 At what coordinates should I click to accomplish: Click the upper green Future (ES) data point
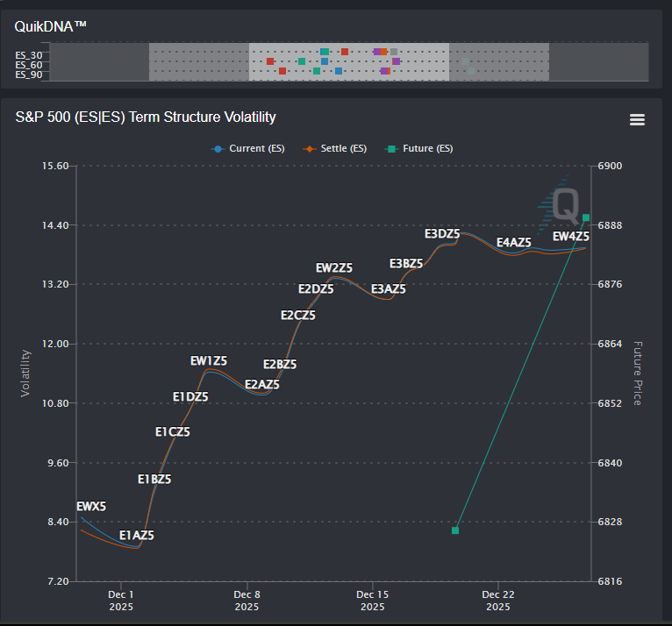(586, 218)
